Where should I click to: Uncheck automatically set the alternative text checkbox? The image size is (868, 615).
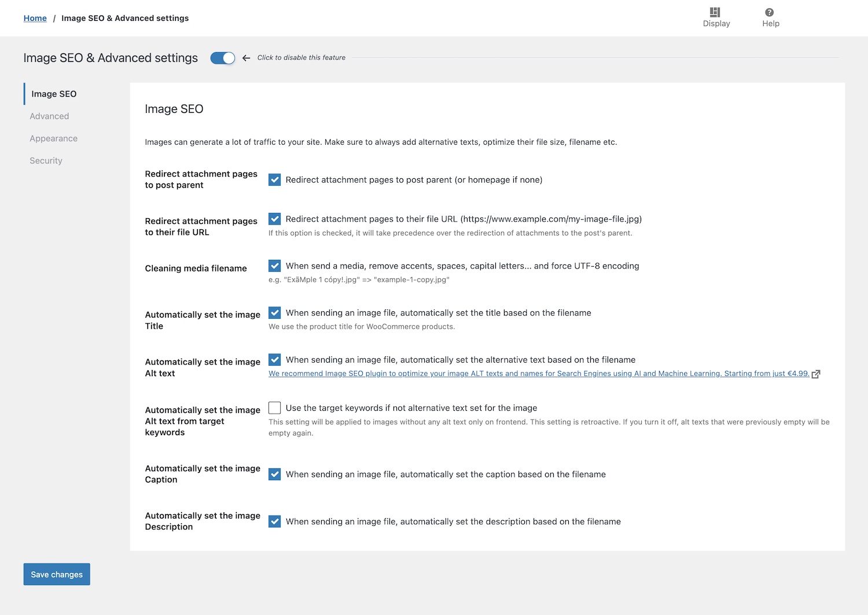click(275, 359)
